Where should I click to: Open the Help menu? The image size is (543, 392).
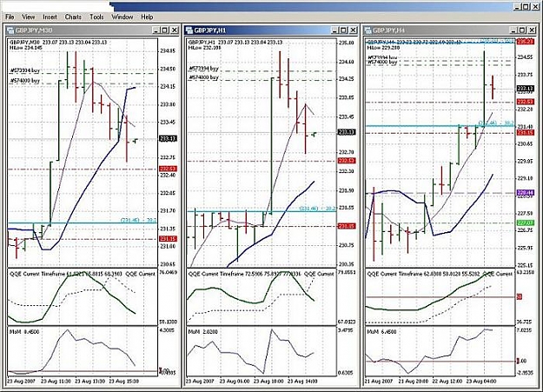(147, 17)
